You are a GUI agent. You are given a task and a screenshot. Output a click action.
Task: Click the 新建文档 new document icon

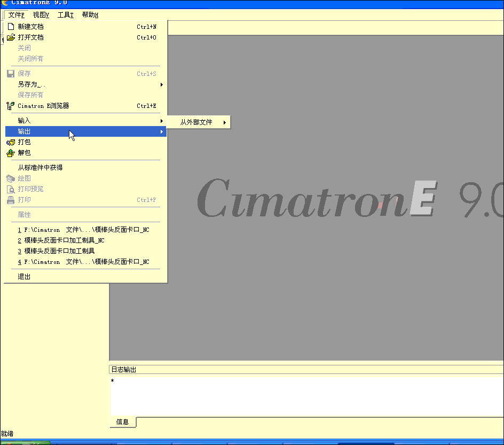11,26
